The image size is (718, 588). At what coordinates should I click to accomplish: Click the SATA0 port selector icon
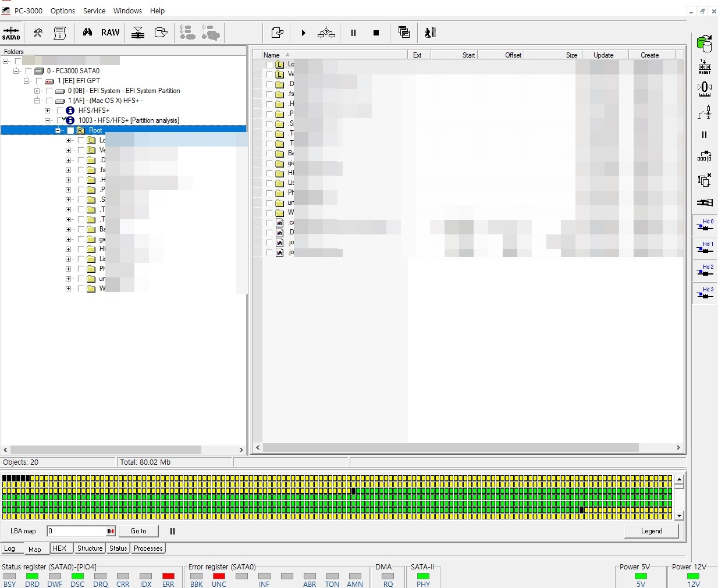point(11,33)
